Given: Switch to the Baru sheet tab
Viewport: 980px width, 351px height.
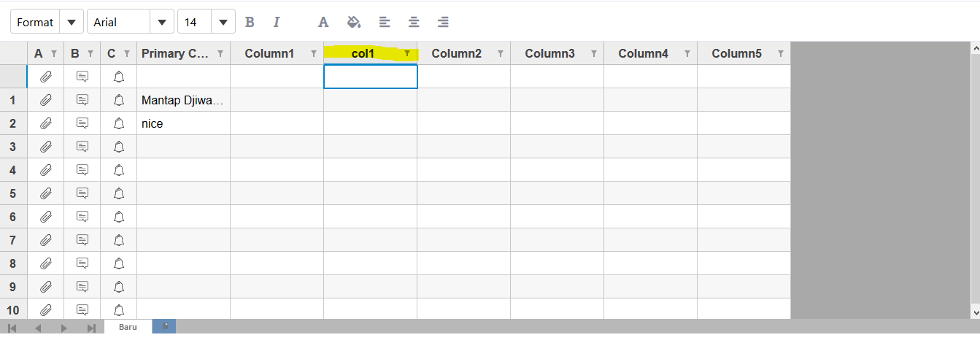Looking at the screenshot, I should tap(128, 327).
